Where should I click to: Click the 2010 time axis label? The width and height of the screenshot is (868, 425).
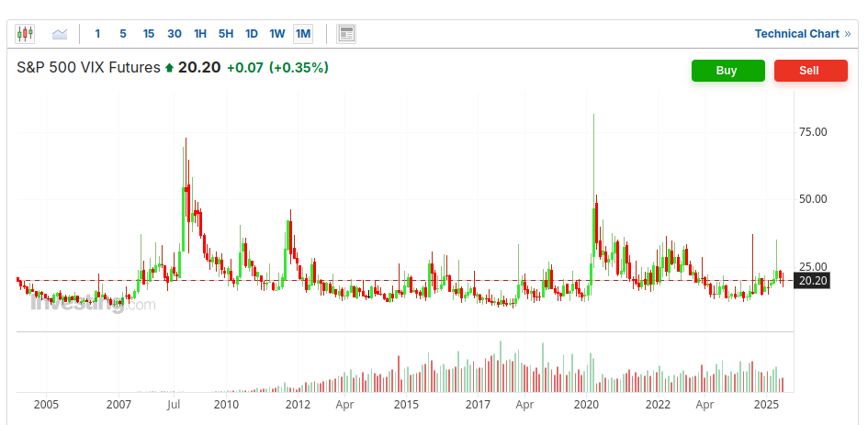click(x=226, y=405)
